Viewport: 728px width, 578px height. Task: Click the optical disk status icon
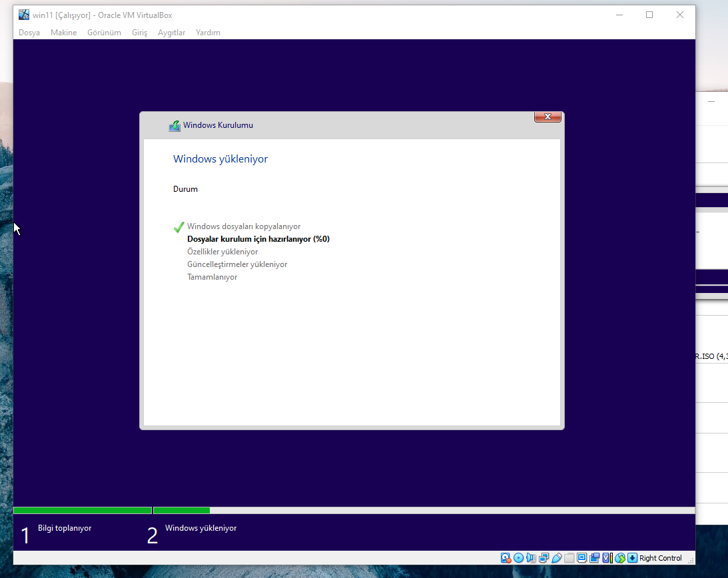519,558
